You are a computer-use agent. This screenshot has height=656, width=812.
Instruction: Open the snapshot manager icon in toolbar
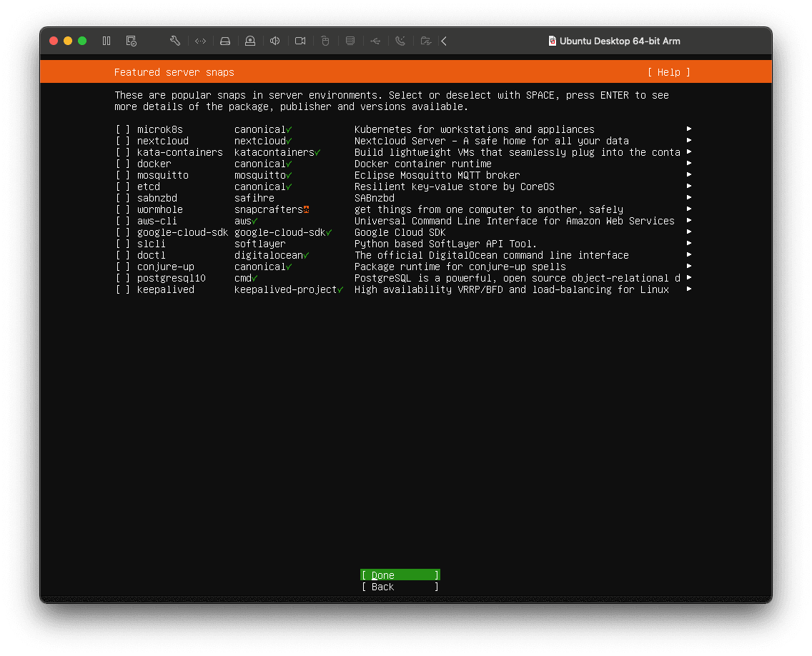click(x=132, y=41)
